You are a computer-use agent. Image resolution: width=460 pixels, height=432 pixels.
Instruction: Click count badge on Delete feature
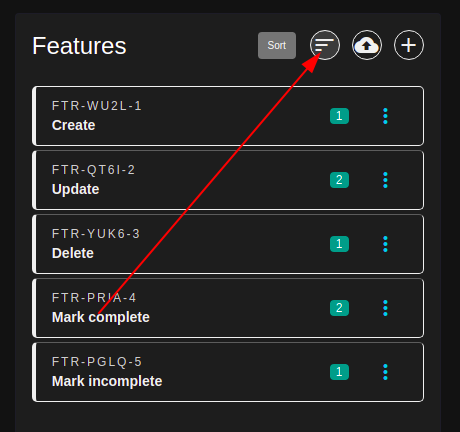click(x=339, y=244)
